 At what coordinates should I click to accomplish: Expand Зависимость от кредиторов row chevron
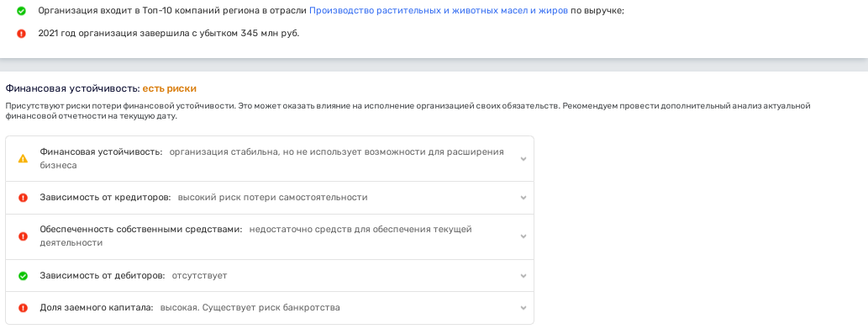click(x=523, y=198)
